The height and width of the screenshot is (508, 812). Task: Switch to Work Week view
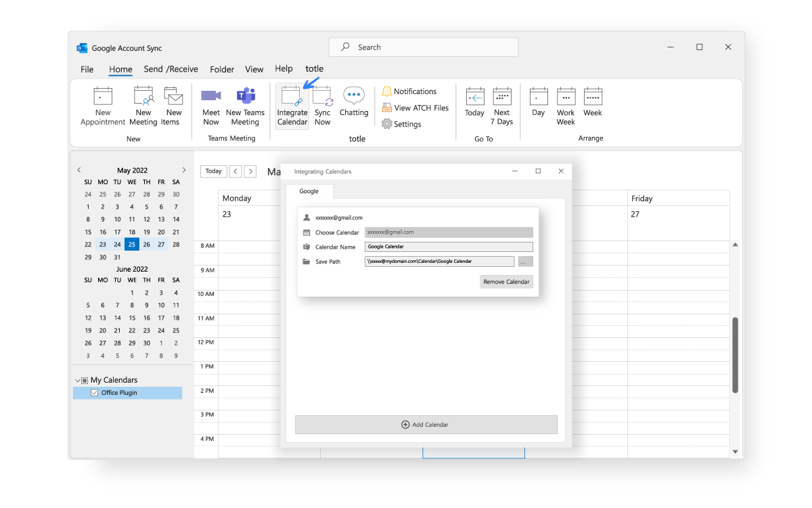pos(566,106)
